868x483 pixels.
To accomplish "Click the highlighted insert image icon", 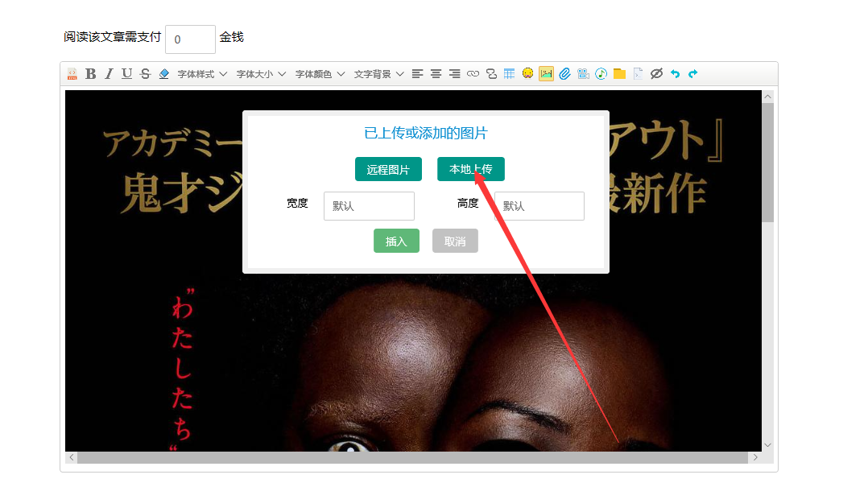I will [546, 73].
